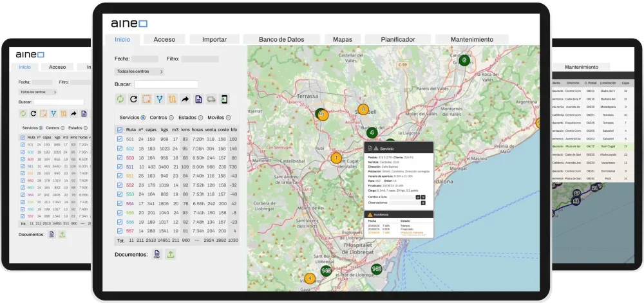This screenshot has width=644, height=303.
Task: Click the send-to-mobile phone icon
Action: click(224, 99)
